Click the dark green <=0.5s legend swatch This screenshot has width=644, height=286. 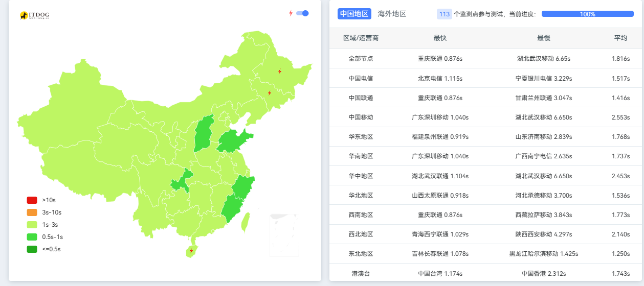[32, 249]
